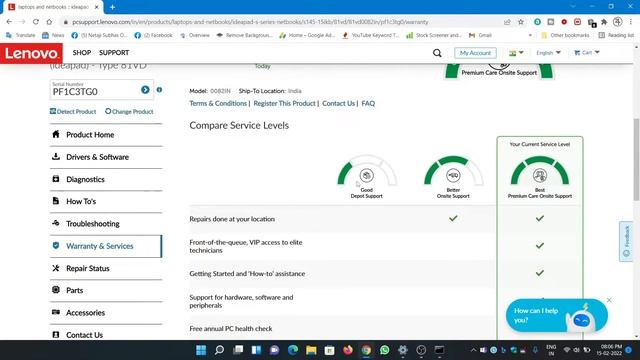The height and width of the screenshot is (360, 640).
Task: Open the Translate bookmark
Action: tap(20, 36)
